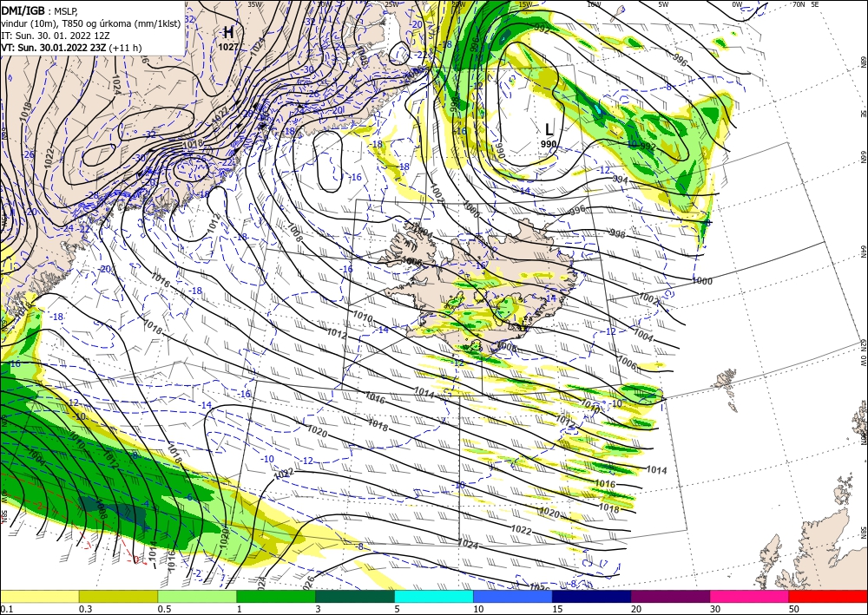Click the '68N' latitude label on right edge
The height and width of the screenshot is (615, 868).
tap(863, 61)
